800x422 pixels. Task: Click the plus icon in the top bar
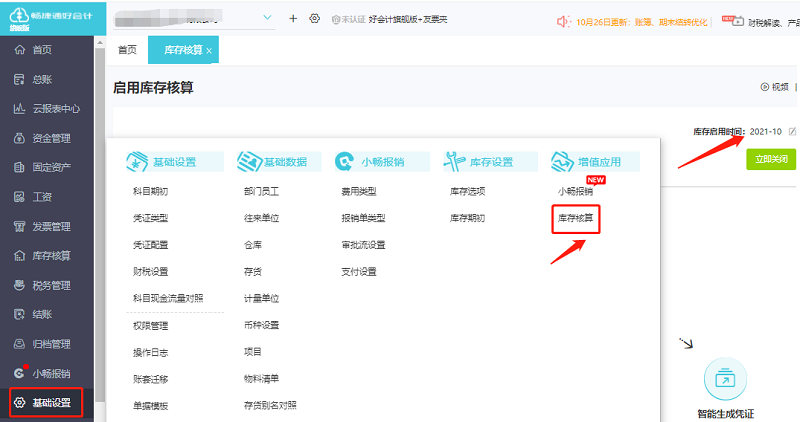pyautogui.click(x=293, y=19)
